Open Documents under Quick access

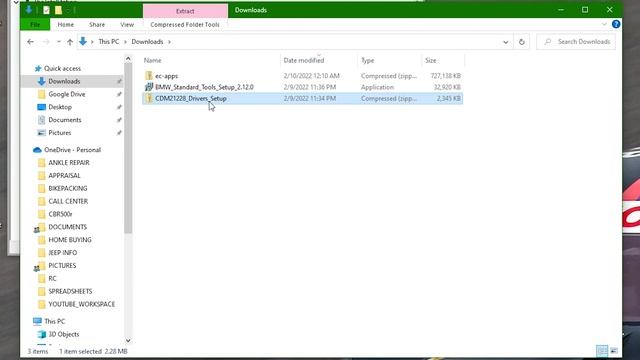click(x=65, y=120)
